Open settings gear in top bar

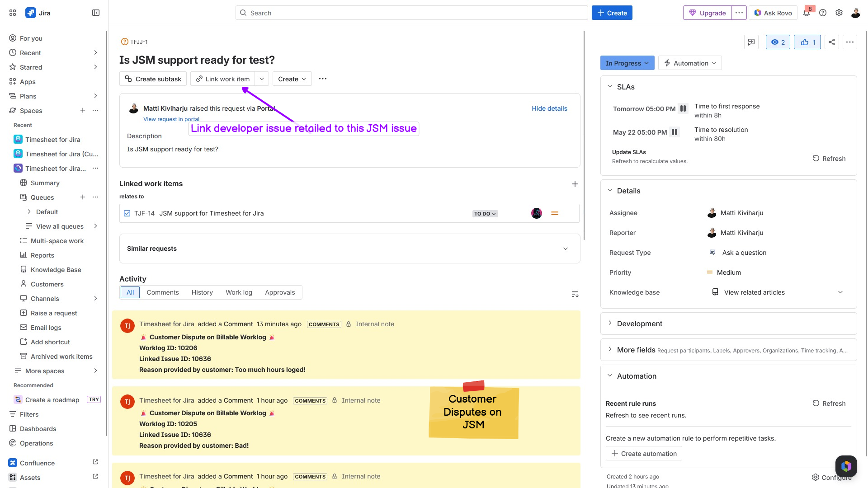[839, 13]
